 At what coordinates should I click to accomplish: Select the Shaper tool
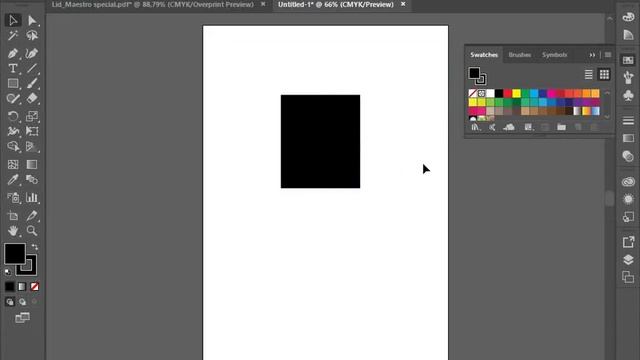[x=13, y=99]
